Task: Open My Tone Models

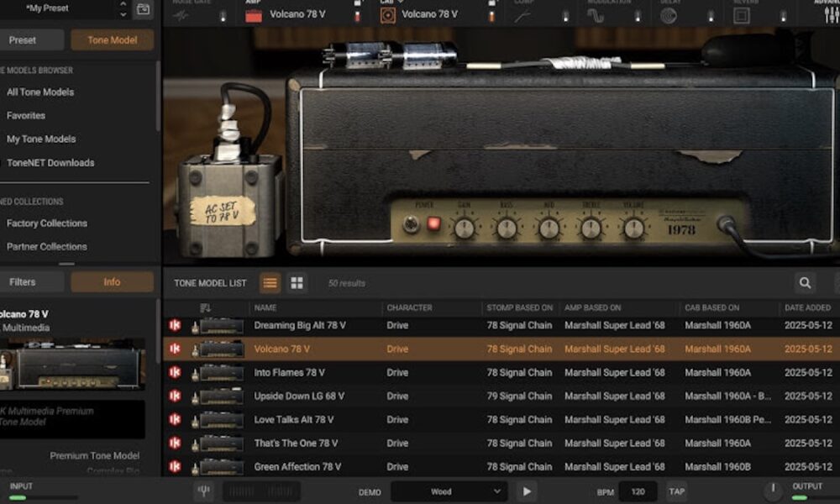Action: click(x=41, y=139)
